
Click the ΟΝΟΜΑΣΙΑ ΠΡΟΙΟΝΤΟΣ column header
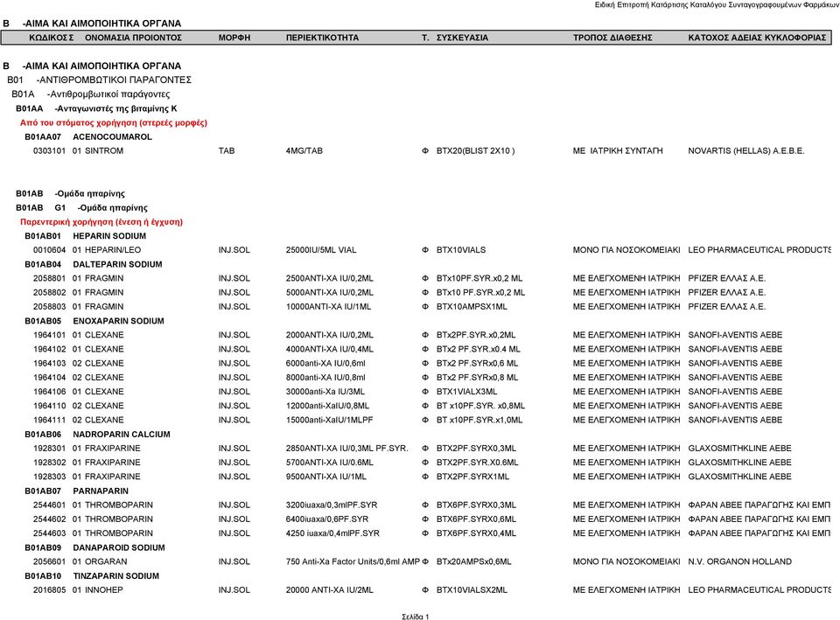tap(133, 38)
